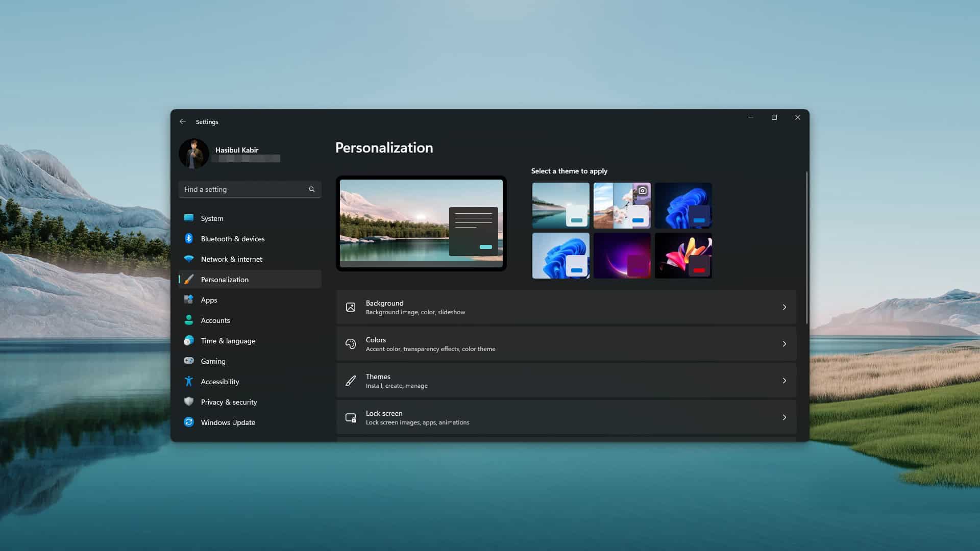Click the Colors palette icon
Screen dimensions: 980x551
tap(350, 343)
